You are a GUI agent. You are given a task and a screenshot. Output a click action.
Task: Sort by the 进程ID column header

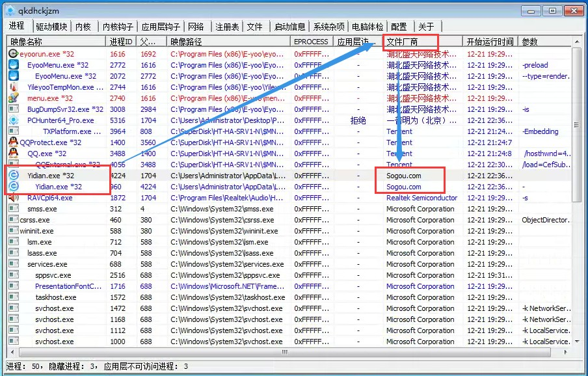click(x=121, y=42)
